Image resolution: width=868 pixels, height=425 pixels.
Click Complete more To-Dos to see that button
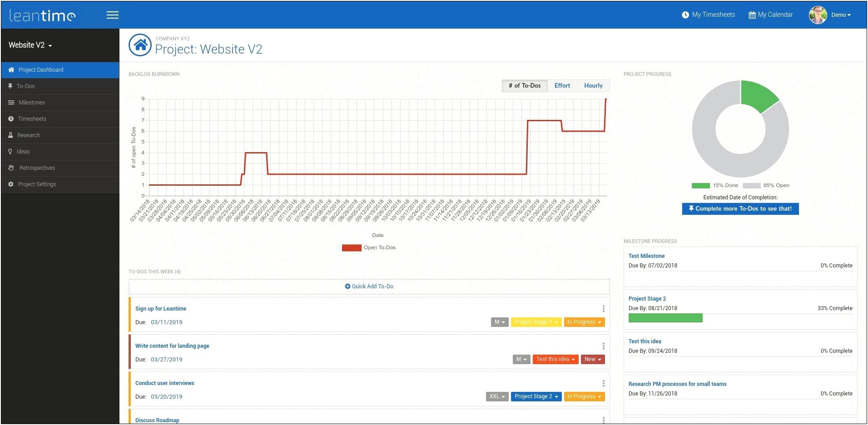(x=740, y=209)
